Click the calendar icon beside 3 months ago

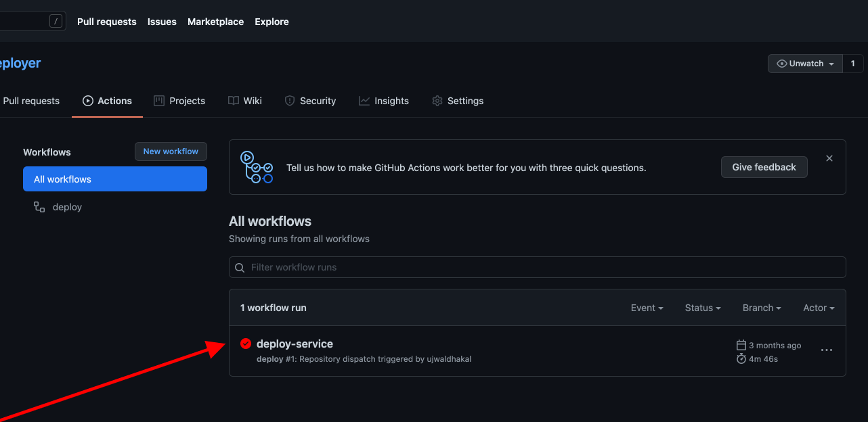pyautogui.click(x=741, y=345)
